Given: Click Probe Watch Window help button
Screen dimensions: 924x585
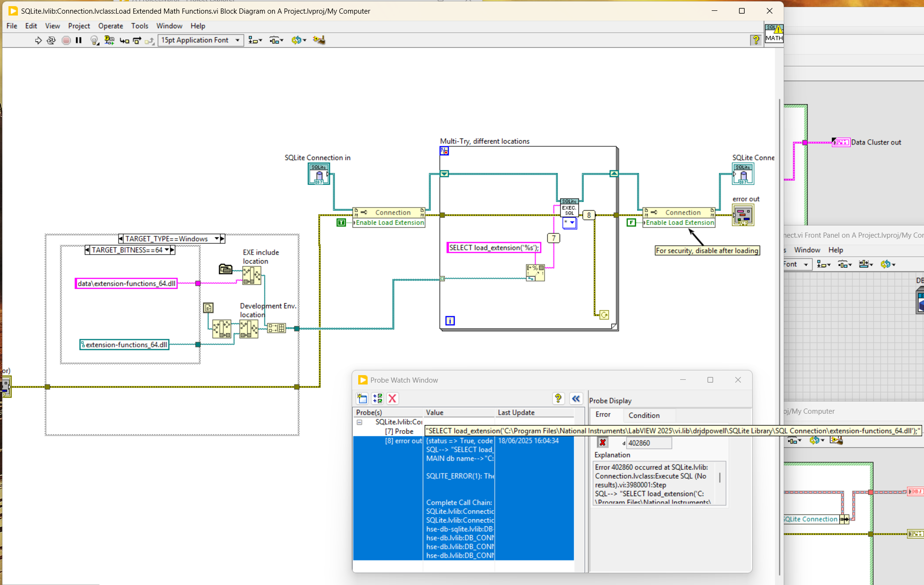Looking at the screenshot, I should pyautogui.click(x=558, y=399).
